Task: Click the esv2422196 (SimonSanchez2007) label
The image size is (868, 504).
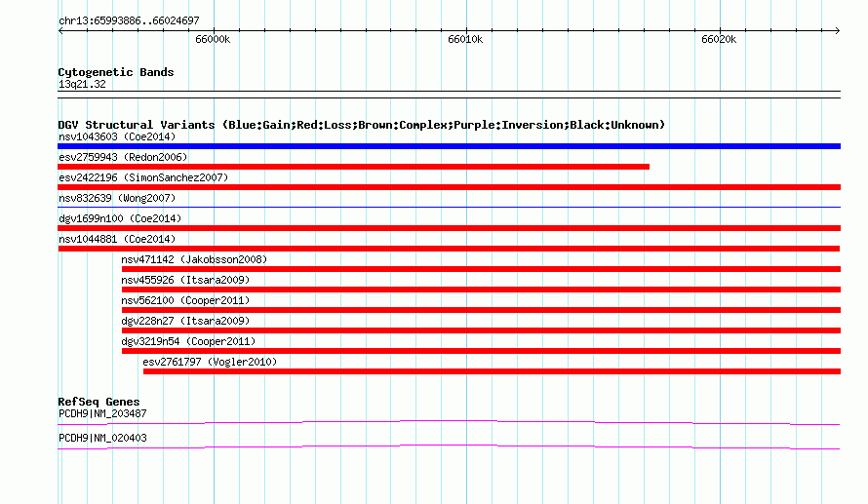Action: point(143,177)
